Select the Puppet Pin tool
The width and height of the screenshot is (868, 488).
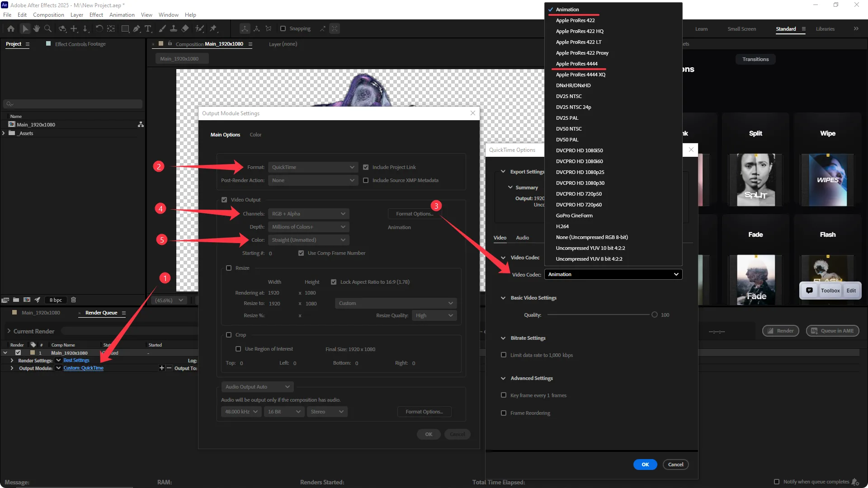click(213, 28)
